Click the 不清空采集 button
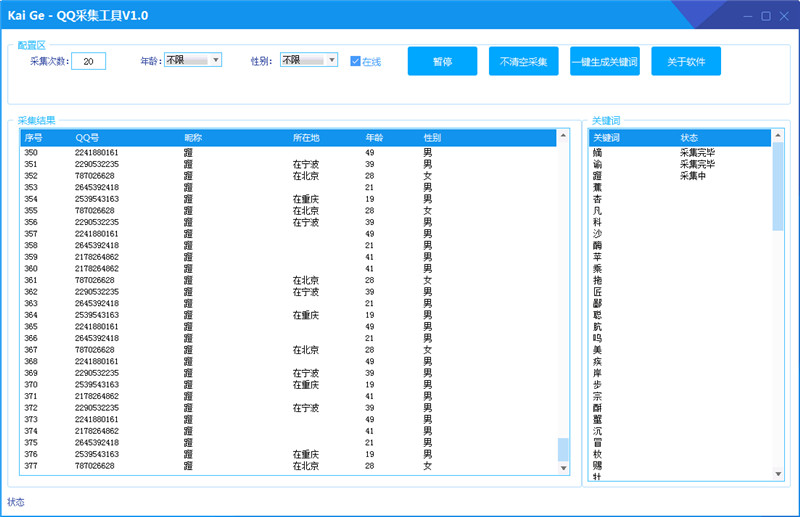800x517 pixels. [523, 61]
